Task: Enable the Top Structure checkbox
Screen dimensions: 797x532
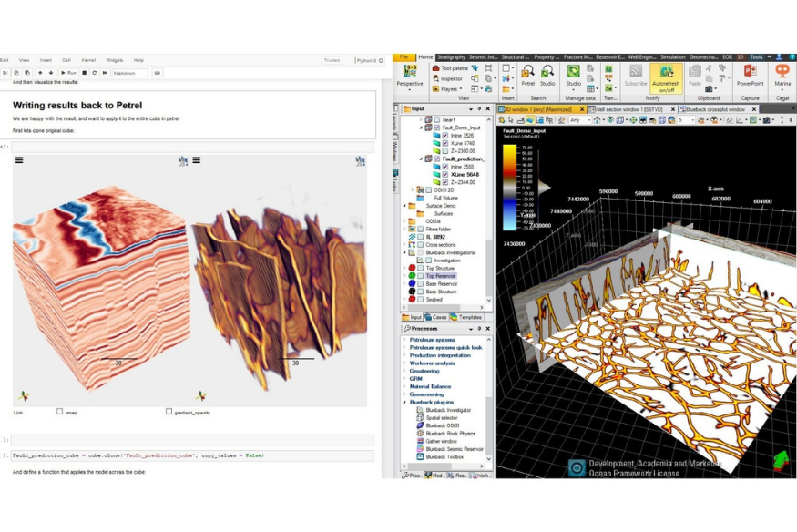Action: tap(420, 268)
